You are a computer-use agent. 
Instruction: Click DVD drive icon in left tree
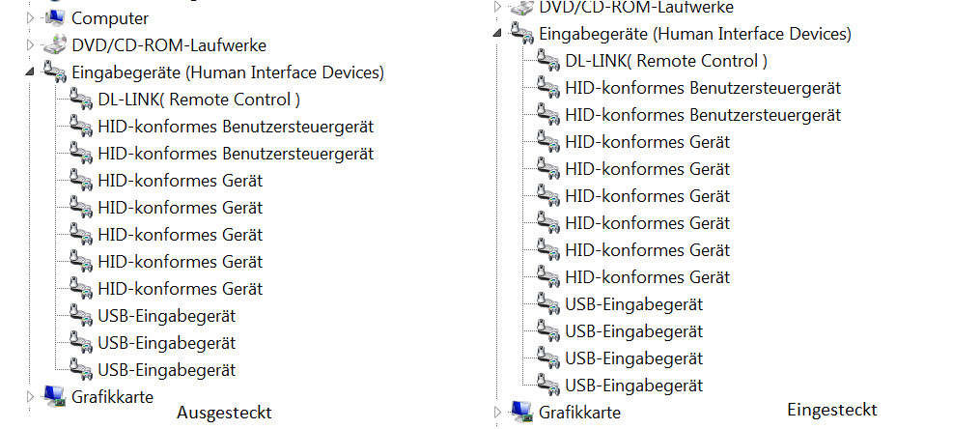[x=54, y=45]
